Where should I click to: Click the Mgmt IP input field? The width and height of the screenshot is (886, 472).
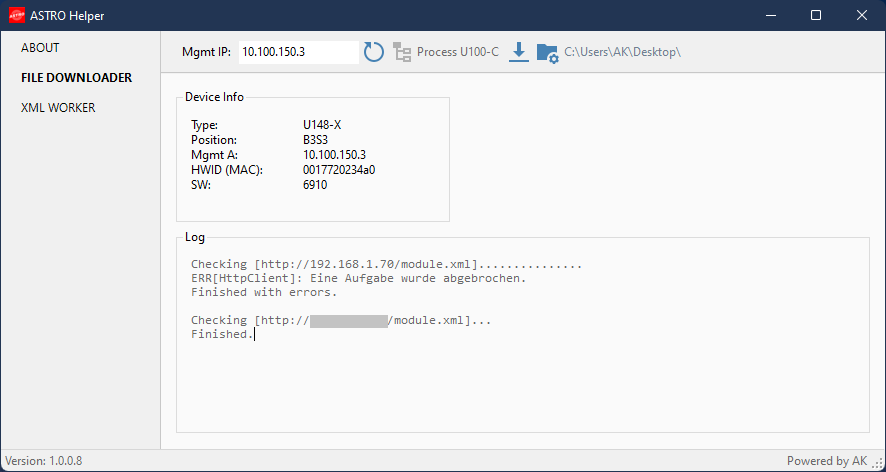298,52
